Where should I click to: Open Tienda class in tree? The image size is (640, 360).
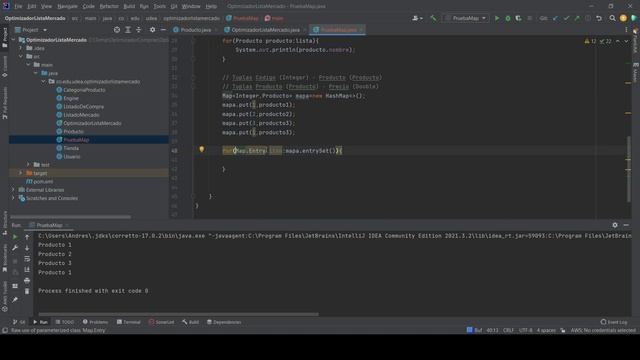point(71,148)
